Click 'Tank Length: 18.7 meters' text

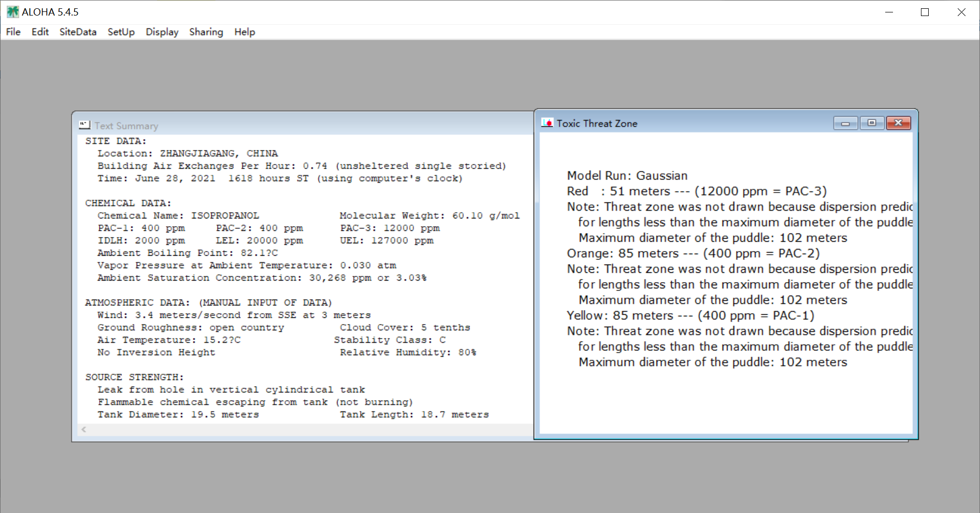tap(414, 414)
